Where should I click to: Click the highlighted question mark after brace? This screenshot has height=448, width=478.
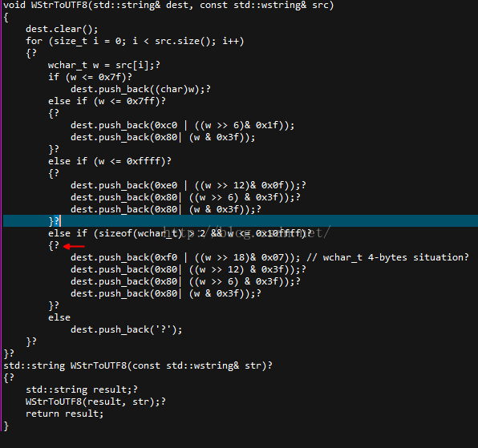pos(56,221)
